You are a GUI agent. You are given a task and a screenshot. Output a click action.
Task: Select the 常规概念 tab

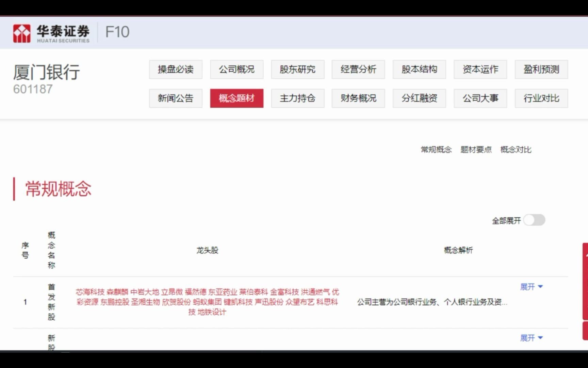coord(437,149)
